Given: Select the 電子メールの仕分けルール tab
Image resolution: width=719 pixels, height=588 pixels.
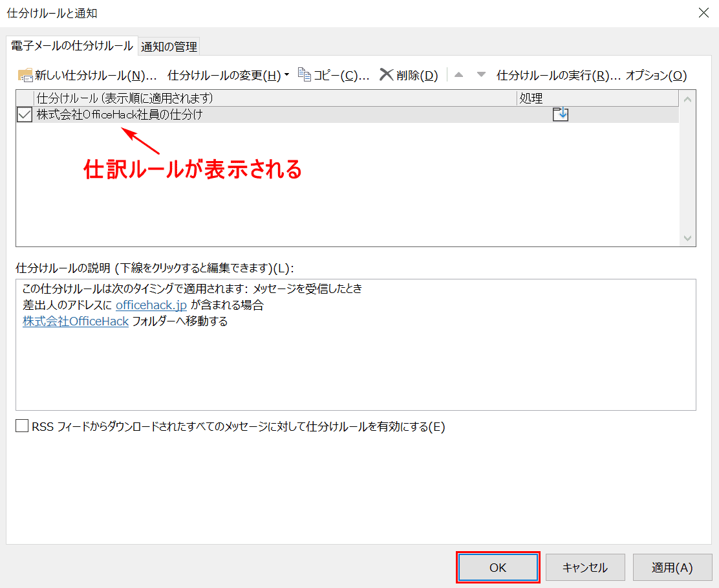Looking at the screenshot, I should 72,45.
